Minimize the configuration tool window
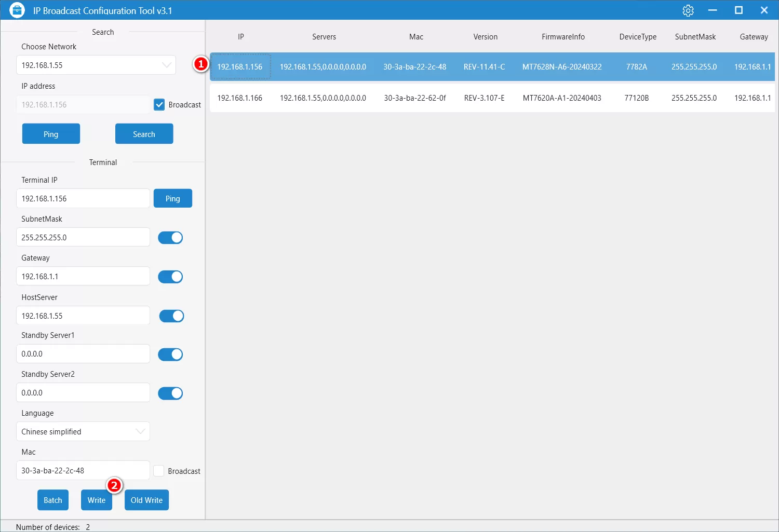This screenshot has width=779, height=532. pos(713,10)
